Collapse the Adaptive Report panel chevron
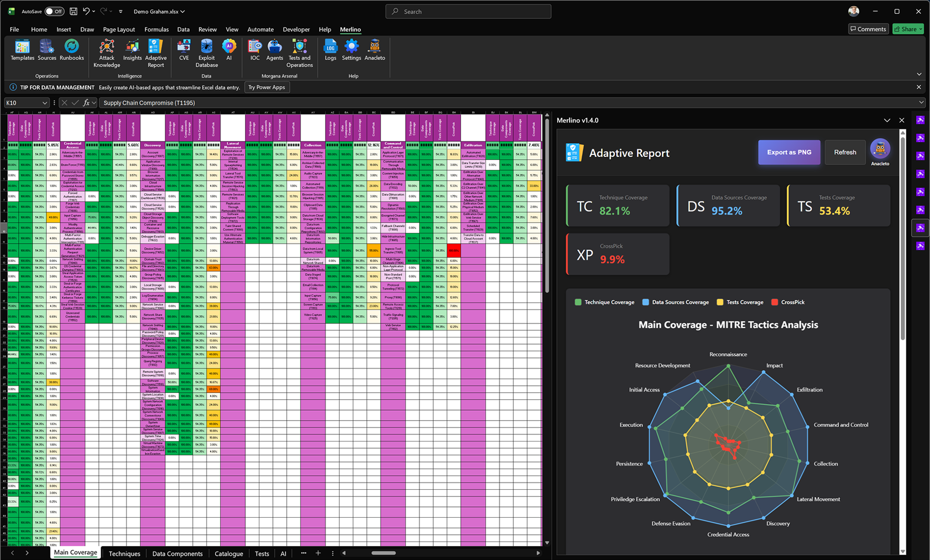This screenshot has height=560, width=930. [x=887, y=120]
